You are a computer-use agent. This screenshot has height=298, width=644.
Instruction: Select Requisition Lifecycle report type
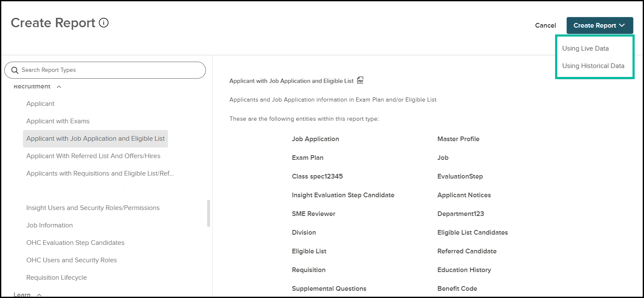[57, 278]
